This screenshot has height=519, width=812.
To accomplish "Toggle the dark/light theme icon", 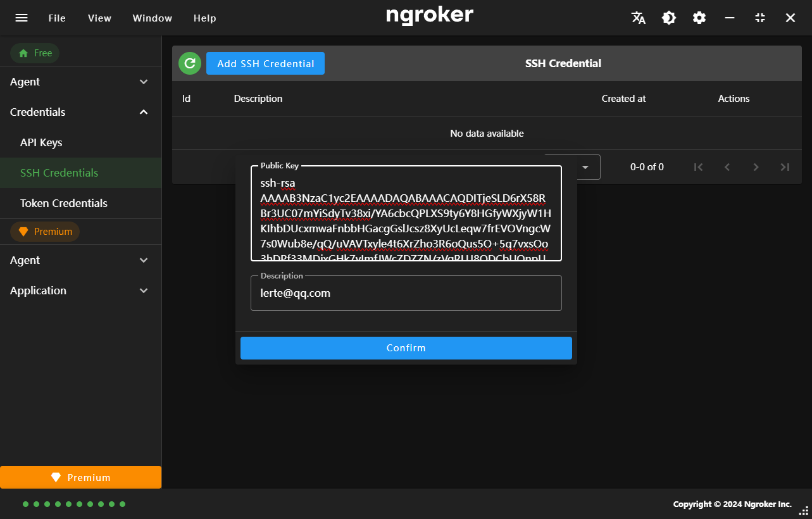I will click(x=669, y=18).
